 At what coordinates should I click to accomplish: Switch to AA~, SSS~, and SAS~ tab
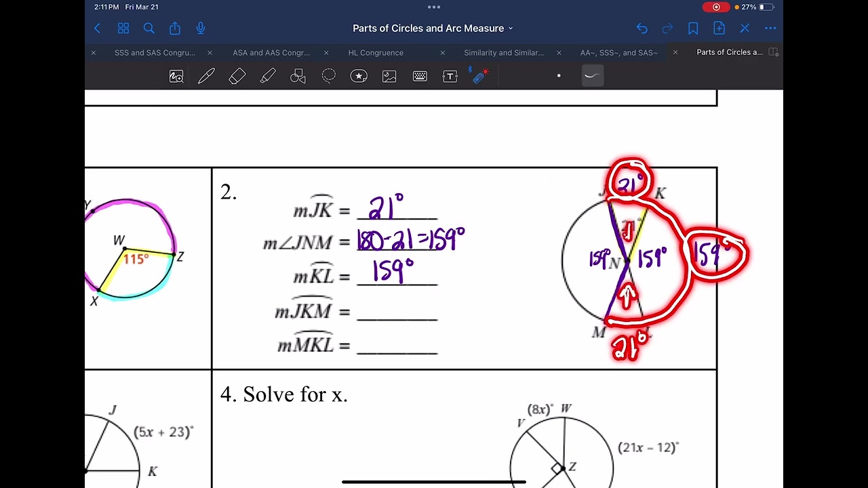pyautogui.click(x=619, y=53)
